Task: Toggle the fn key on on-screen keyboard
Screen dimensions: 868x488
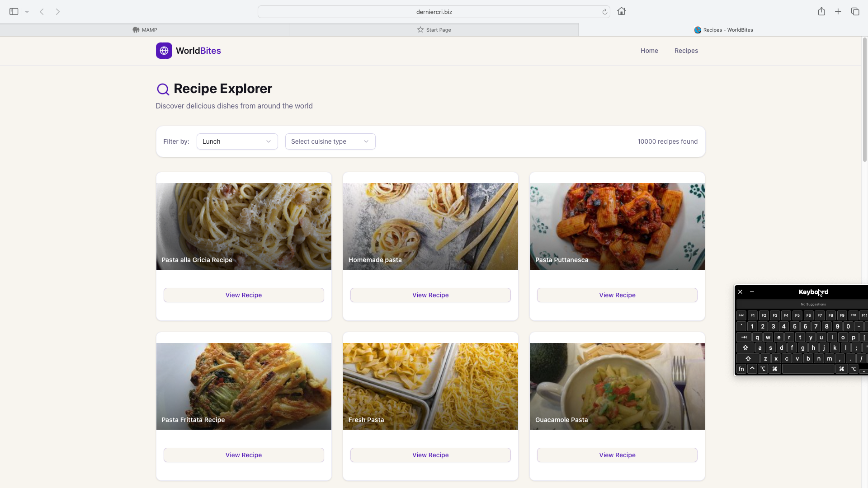Action: [741, 369]
